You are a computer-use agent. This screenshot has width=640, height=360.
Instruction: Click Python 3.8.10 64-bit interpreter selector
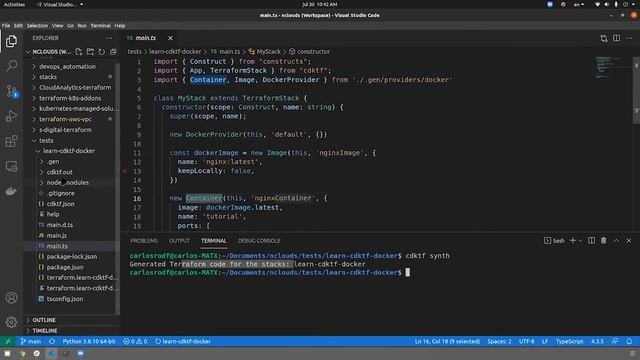pos(89,341)
